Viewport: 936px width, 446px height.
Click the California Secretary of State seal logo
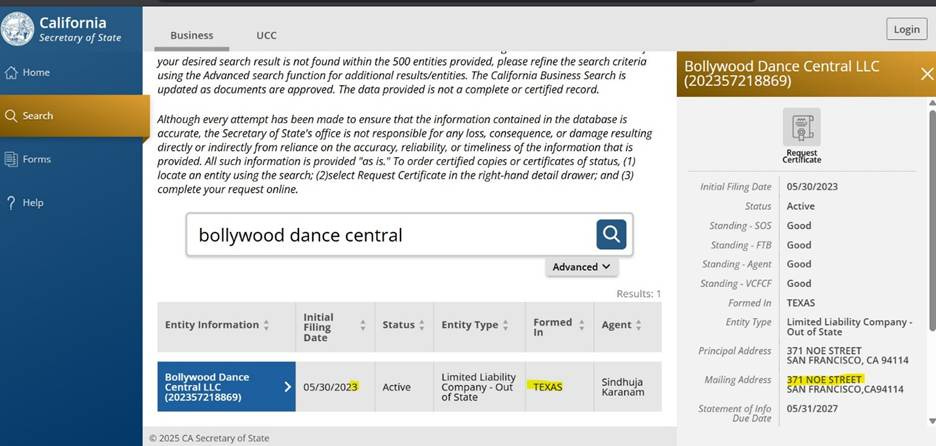pyautogui.click(x=17, y=29)
